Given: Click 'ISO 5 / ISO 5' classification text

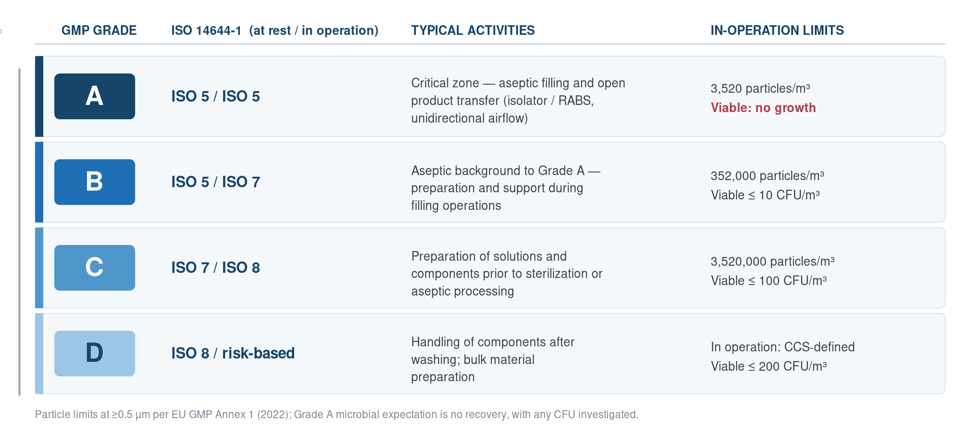Looking at the screenshot, I should coord(215,96).
